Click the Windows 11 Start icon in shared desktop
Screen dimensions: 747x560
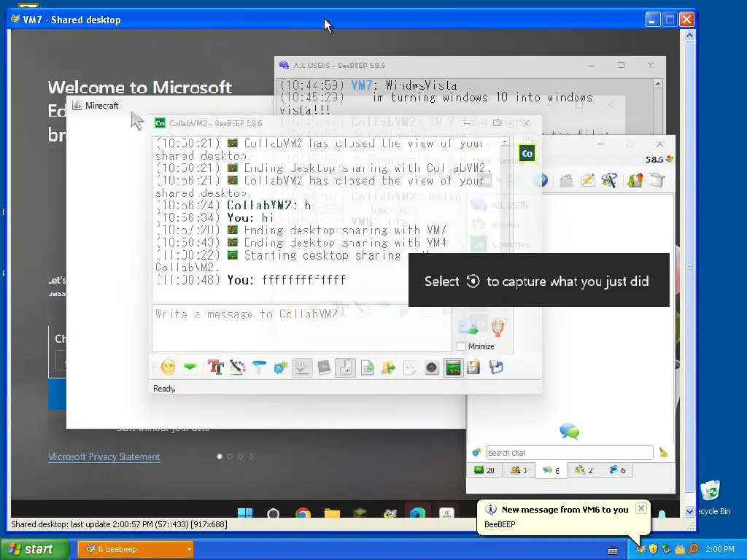[x=245, y=513]
